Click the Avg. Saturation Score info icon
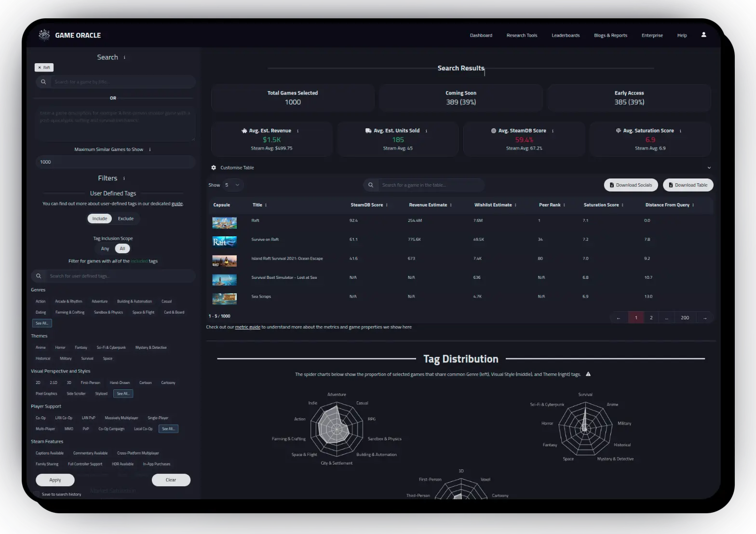 pyautogui.click(x=680, y=131)
